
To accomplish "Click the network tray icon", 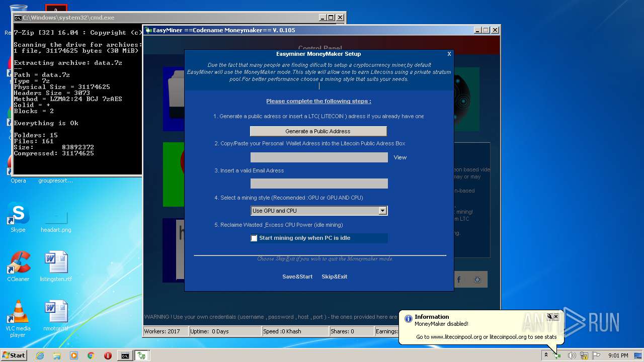I will point(584,355).
